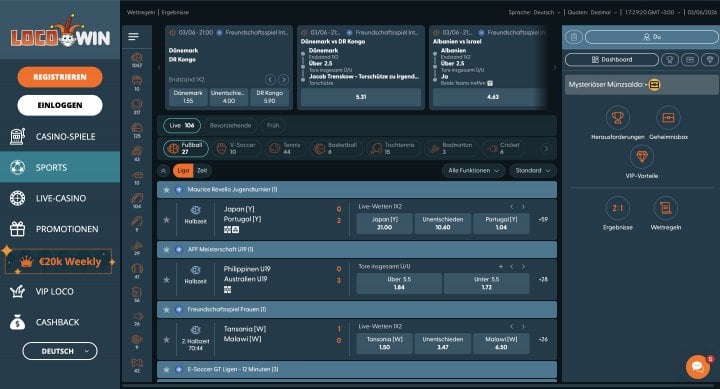Viewport: 720px width, 389px height.
Task: Bet on Über 5.5 at 1.84
Action: point(399,283)
